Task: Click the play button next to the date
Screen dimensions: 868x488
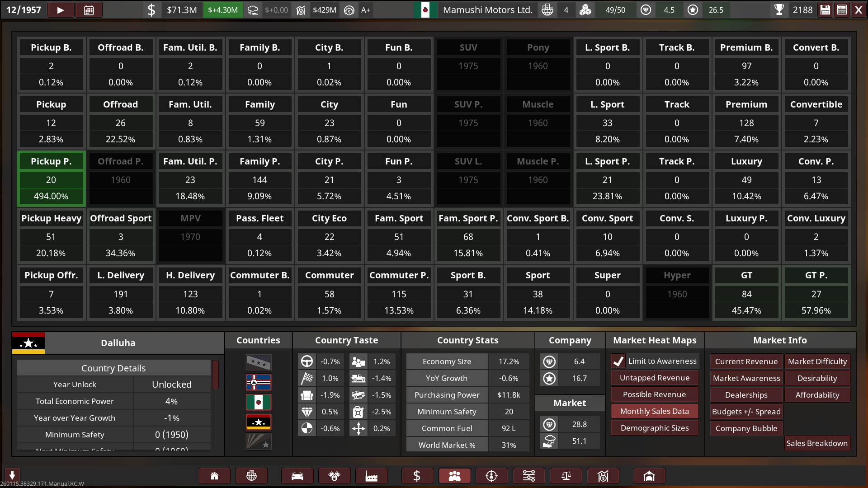Action: pyautogui.click(x=60, y=10)
